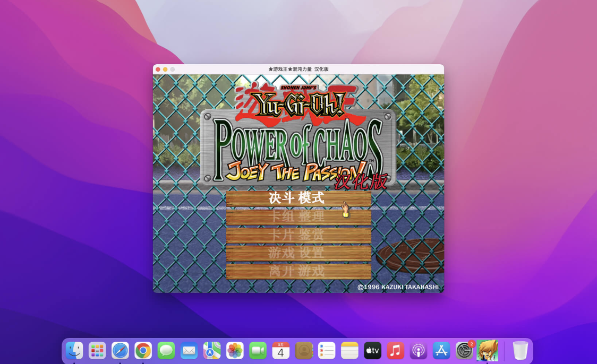Click the Yu-Gi-Oh Joey game icon in the dock

pyautogui.click(x=488, y=350)
